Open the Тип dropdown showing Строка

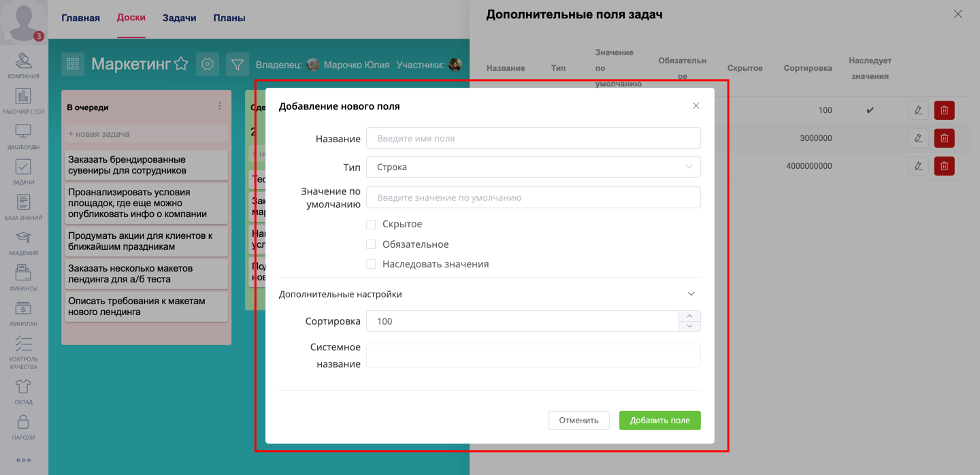(x=534, y=167)
